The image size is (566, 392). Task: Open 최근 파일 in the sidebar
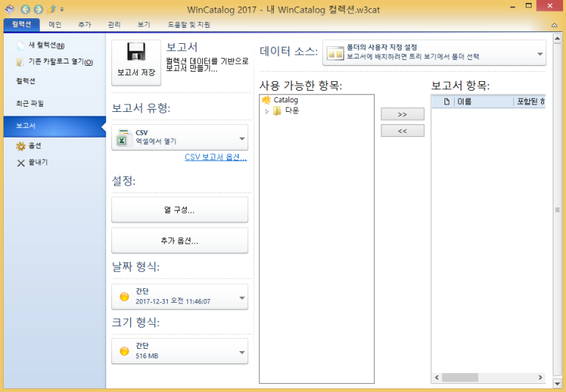(x=29, y=104)
